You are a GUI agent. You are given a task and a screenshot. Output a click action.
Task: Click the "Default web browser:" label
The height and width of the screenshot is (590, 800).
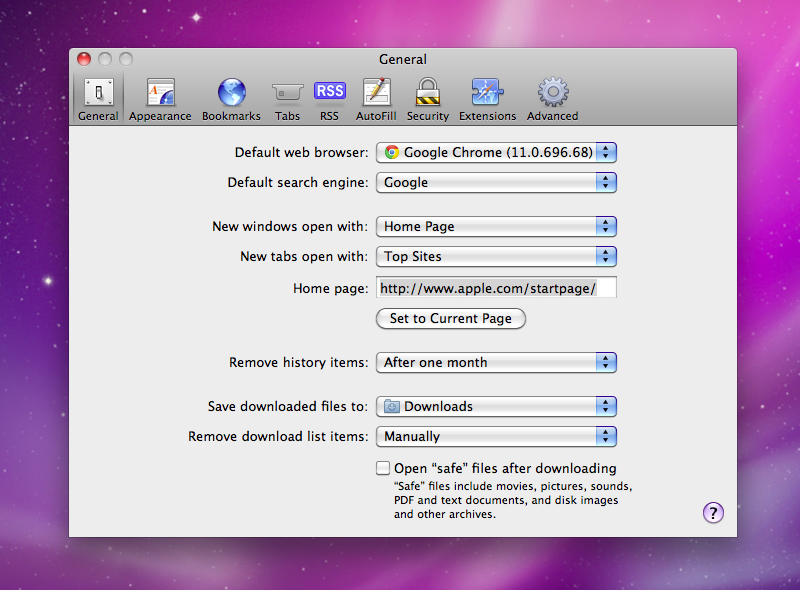[x=301, y=153]
